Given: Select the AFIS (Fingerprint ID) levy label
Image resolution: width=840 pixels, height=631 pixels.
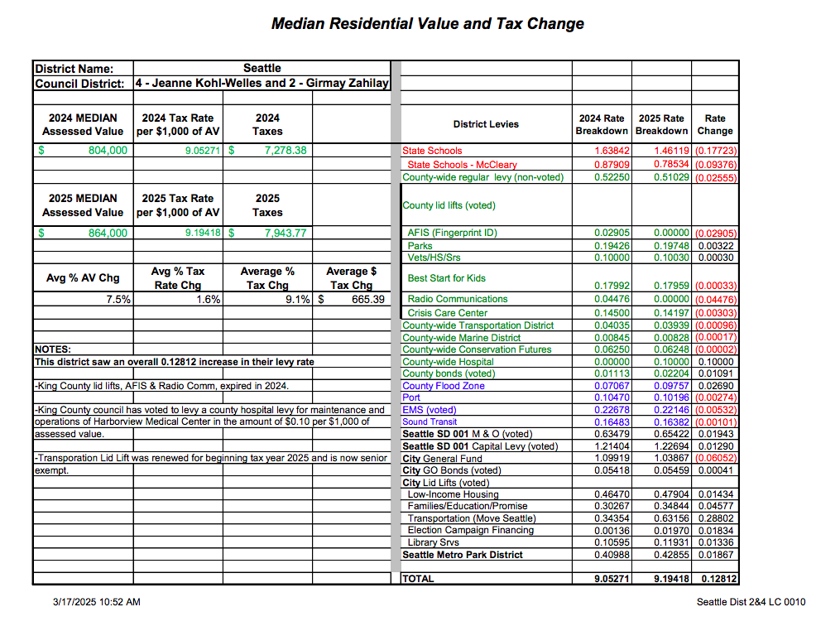Looking at the screenshot, I should pyautogui.click(x=452, y=233).
